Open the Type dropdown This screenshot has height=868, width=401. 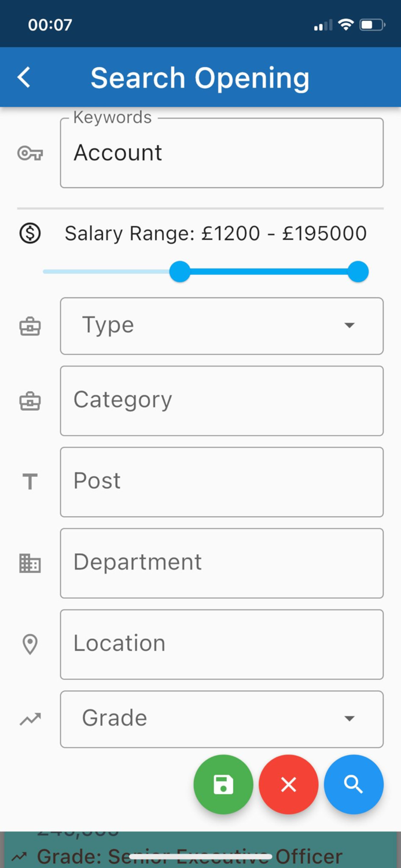coord(222,326)
